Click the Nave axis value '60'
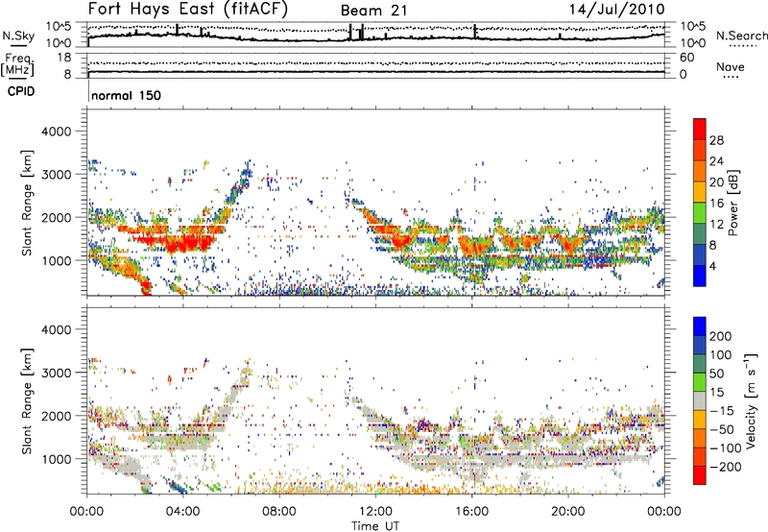Screen dimensions: 768x532 click(686, 58)
